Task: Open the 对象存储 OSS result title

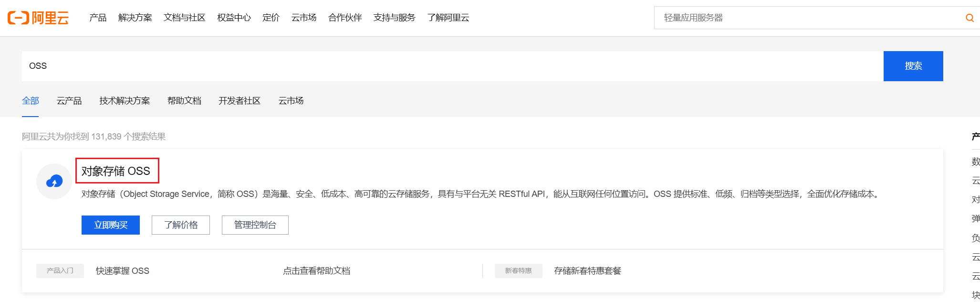Action: click(x=116, y=171)
